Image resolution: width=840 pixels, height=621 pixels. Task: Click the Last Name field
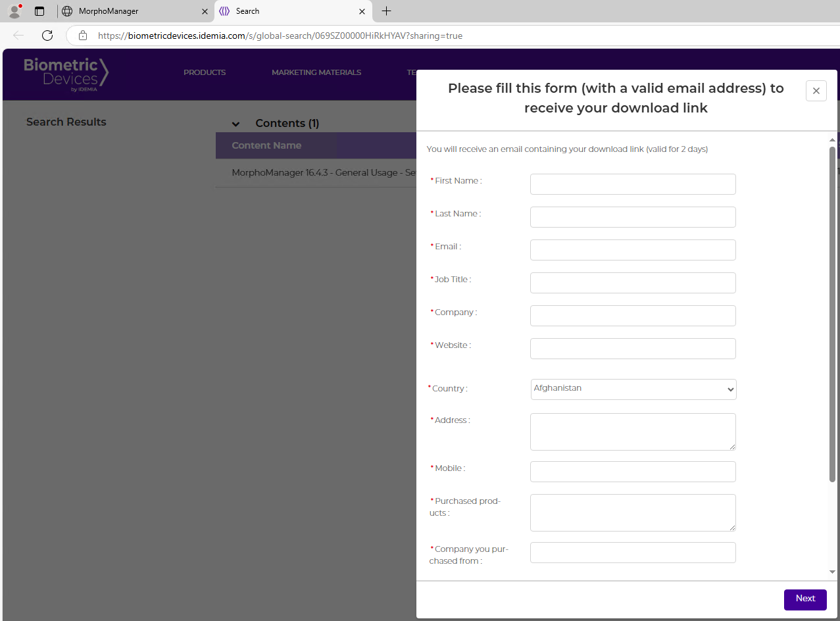pos(633,217)
